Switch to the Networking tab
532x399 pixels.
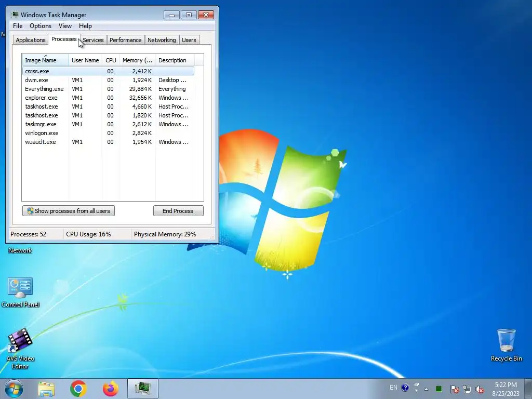tap(162, 40)
